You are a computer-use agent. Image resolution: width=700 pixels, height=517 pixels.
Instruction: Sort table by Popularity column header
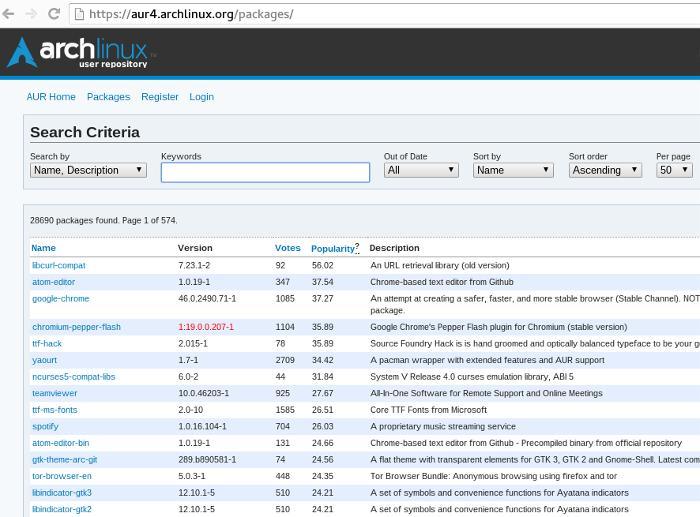(x=333, y=249)
